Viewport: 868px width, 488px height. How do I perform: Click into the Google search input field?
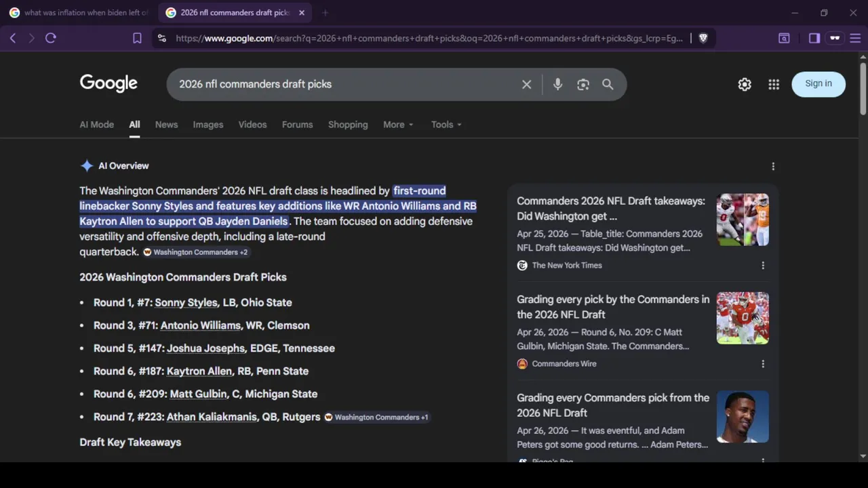coord(342,85)
